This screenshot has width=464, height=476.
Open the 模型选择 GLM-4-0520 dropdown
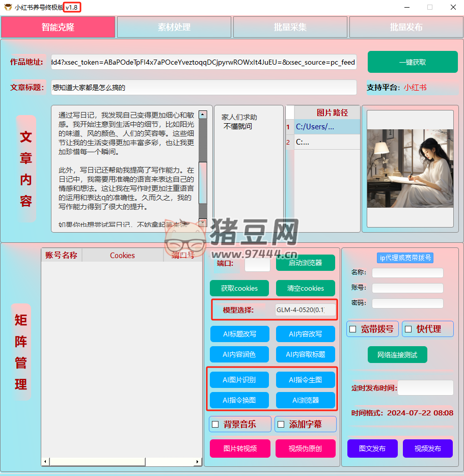(x=306, y=310)
